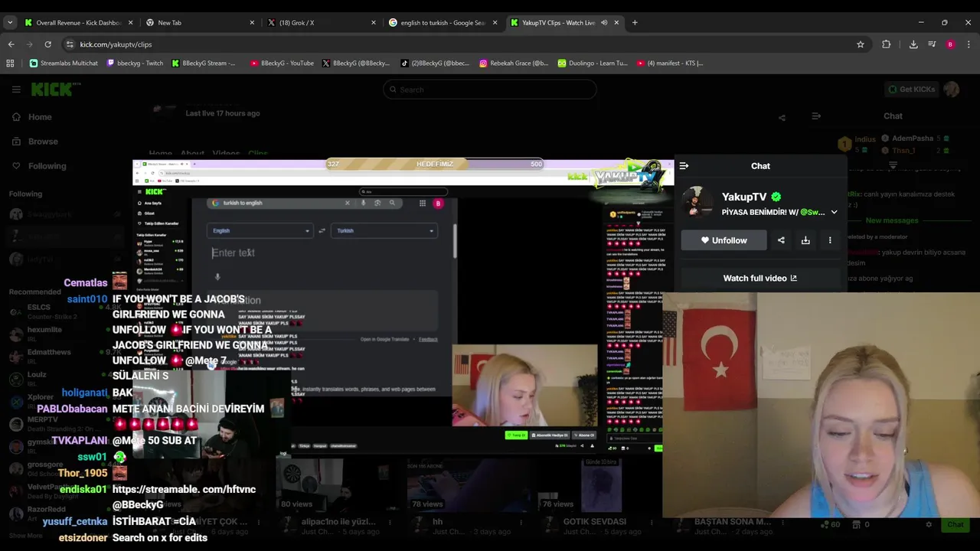Collapse the clip chat panel
Screen dimensions: 980x551
point(684,165)
